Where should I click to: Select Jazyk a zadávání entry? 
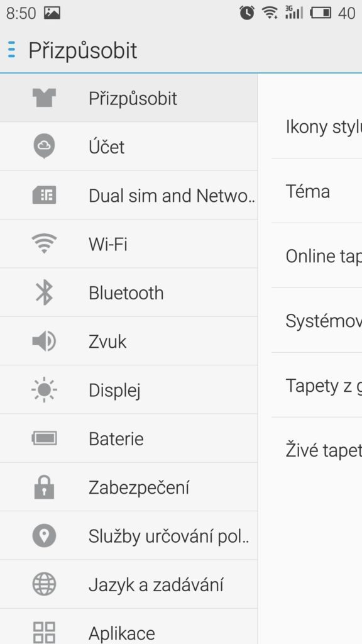click(128, 584)
